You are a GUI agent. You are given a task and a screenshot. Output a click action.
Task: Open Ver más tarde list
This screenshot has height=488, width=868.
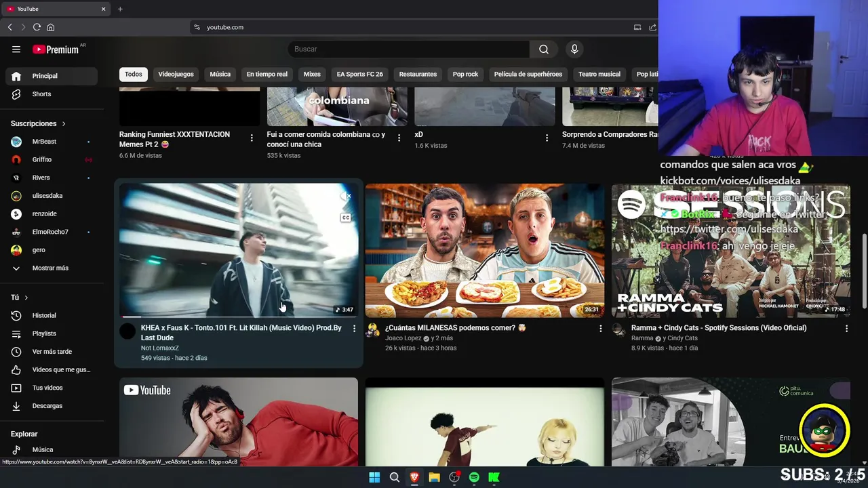[52, 352]
